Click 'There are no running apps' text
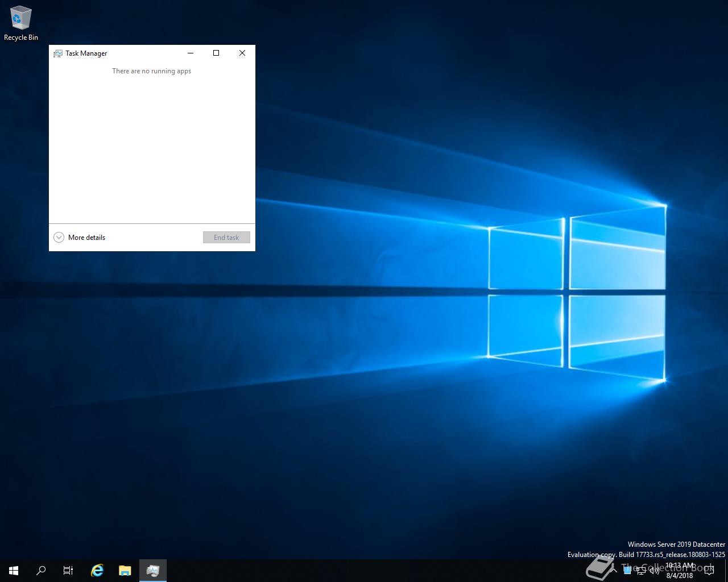This screenshot has height=582, width=728. click(151, 71)
